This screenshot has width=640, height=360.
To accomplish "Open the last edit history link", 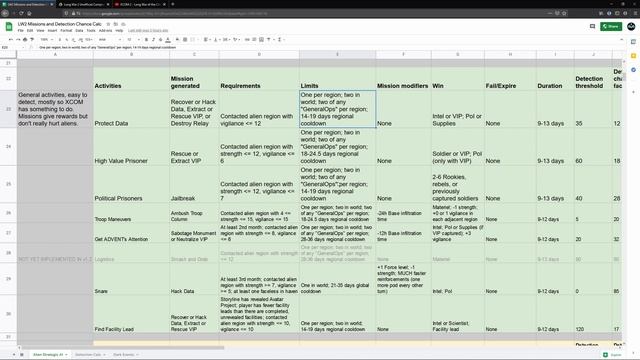I will [x=148, y=31].
